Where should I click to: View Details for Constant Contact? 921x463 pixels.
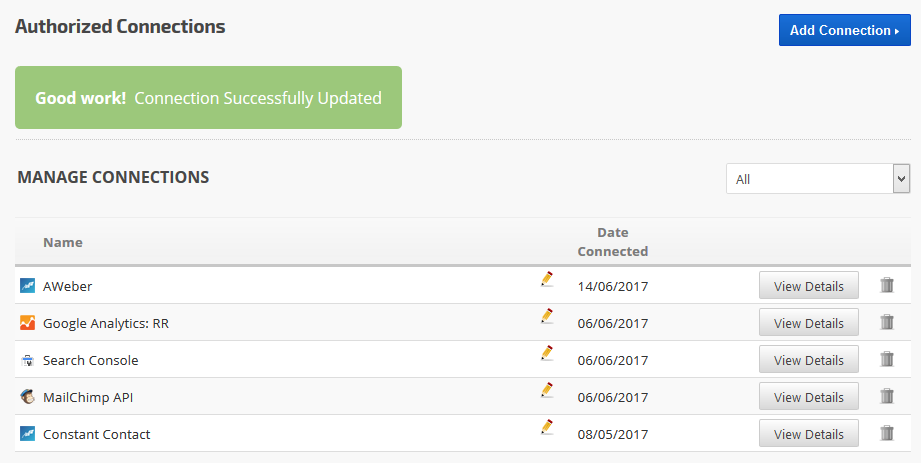(x=808, y=434)
